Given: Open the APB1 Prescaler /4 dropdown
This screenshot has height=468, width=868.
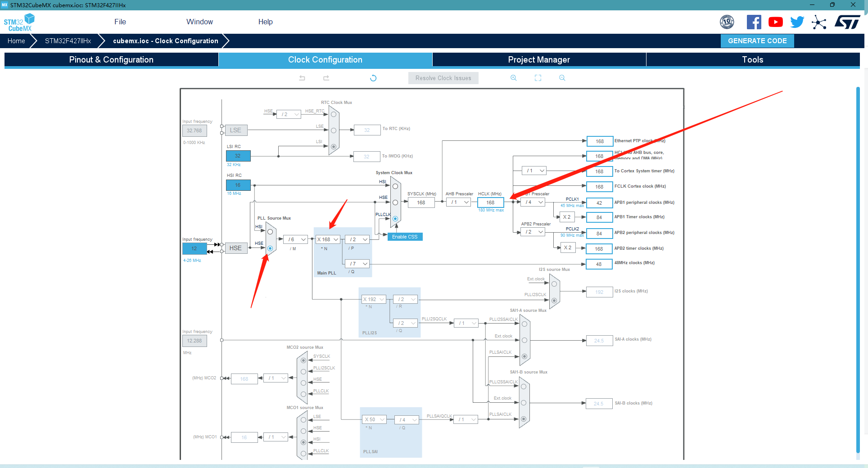Looking at the screenshot, I should [533, 202].
